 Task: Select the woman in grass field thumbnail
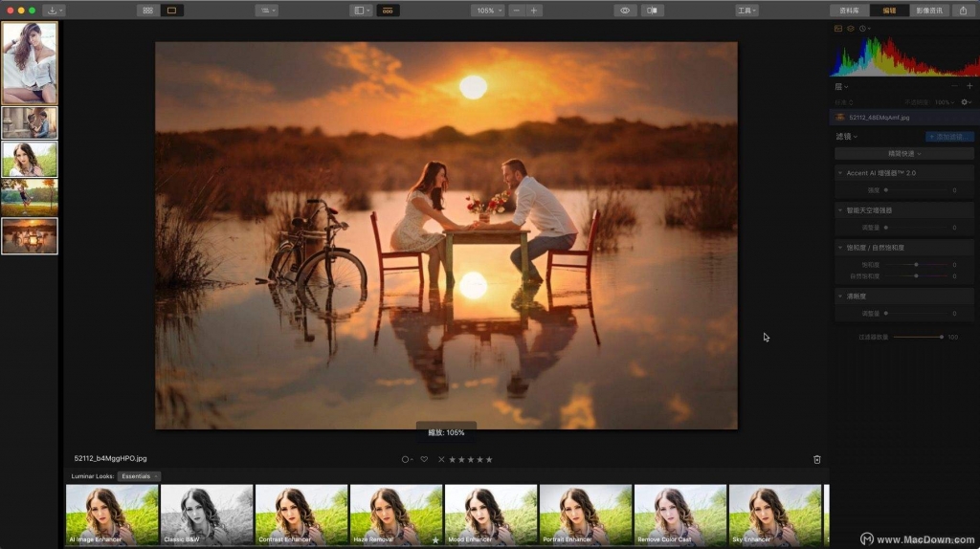pyautogui.click(x=30, y=159)
